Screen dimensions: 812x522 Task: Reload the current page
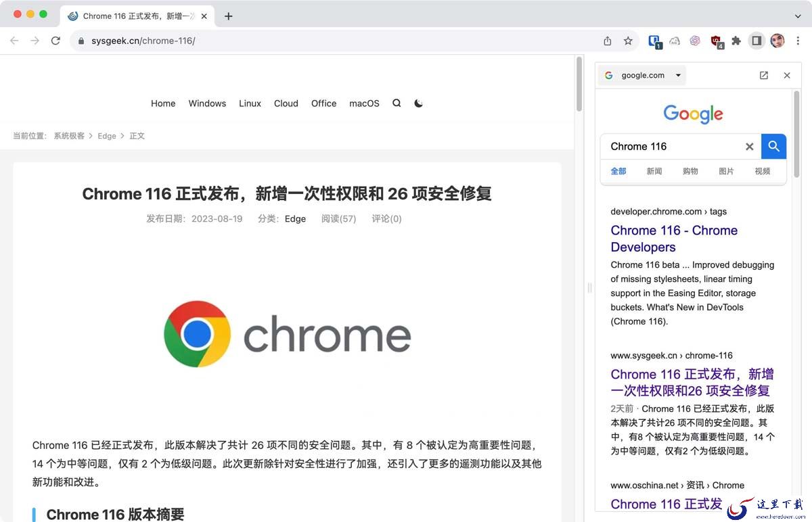[55, 41]
